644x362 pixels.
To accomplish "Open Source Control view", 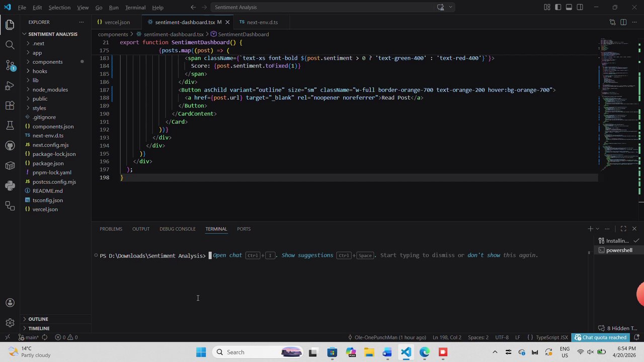I will point(10,65).
